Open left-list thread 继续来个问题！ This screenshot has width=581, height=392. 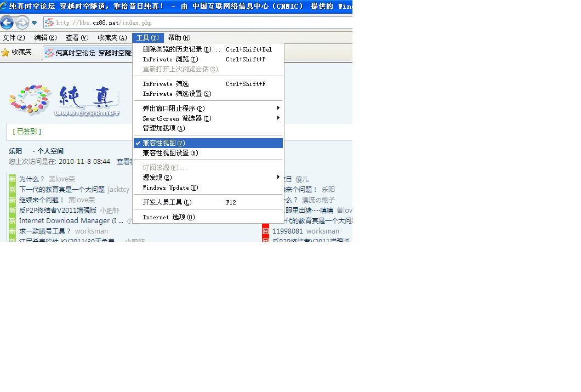coord(42,200)
